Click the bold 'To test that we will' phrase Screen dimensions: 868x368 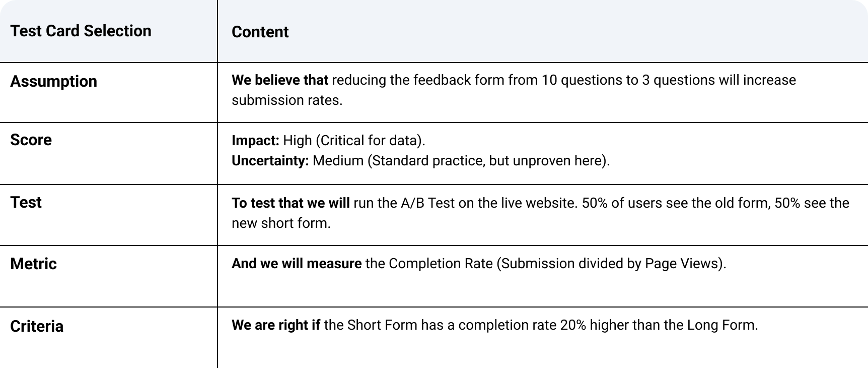coord(290,203)
